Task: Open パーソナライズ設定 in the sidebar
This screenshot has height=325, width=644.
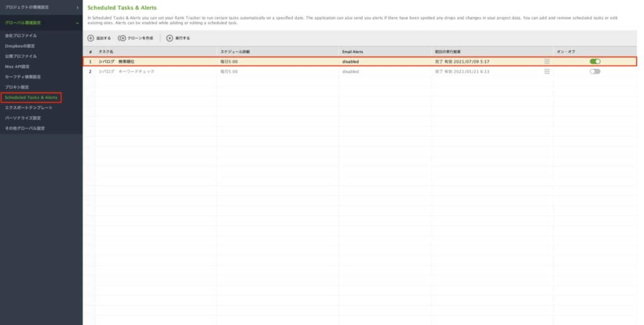Action: coord(23,118)
